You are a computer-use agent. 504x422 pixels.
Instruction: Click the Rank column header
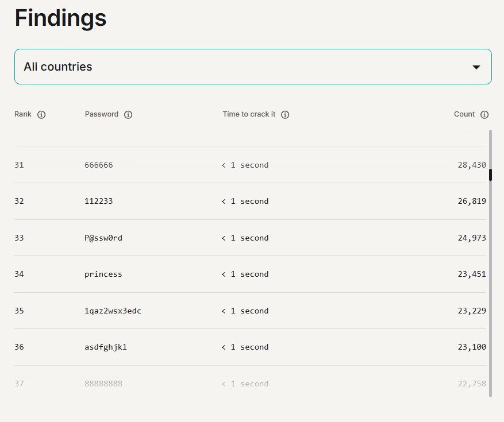23,114
